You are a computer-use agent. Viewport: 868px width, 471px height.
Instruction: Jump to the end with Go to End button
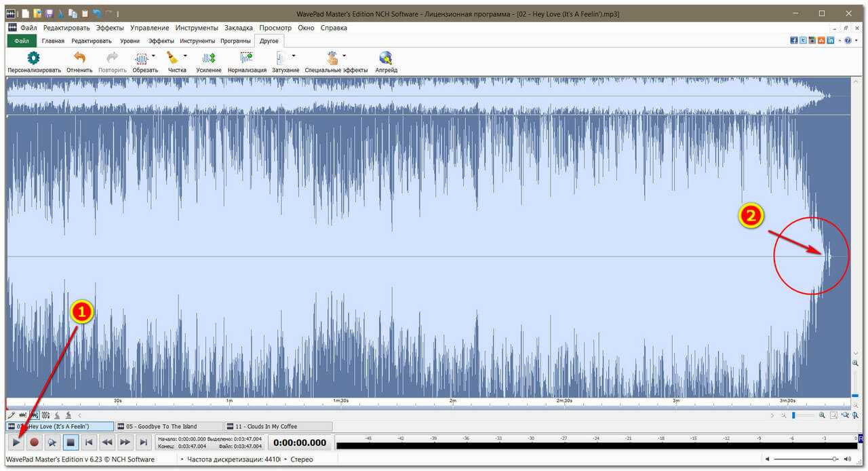[x=143, y=442]
